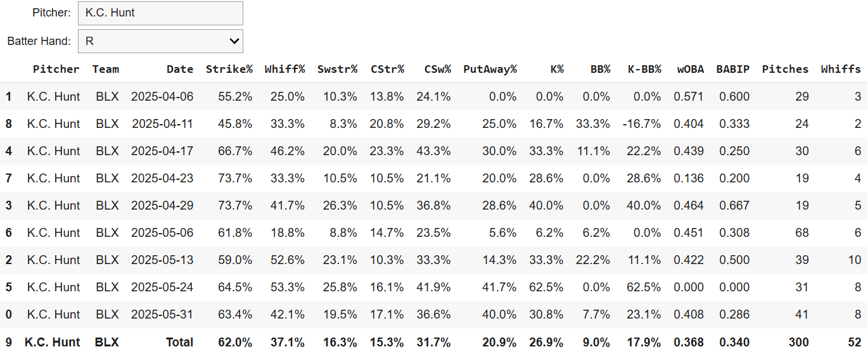Click the Date column header
Viewport: 868px width, 354px height.
180,69
